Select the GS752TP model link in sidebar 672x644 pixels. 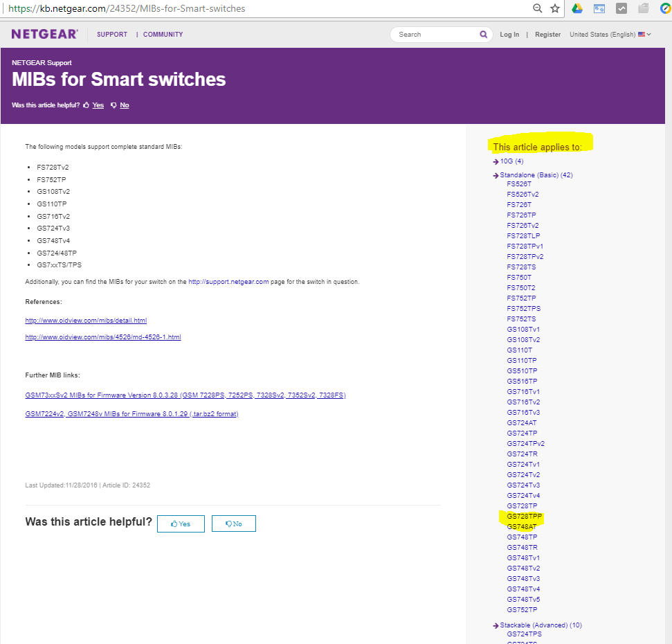pos(522,609)
